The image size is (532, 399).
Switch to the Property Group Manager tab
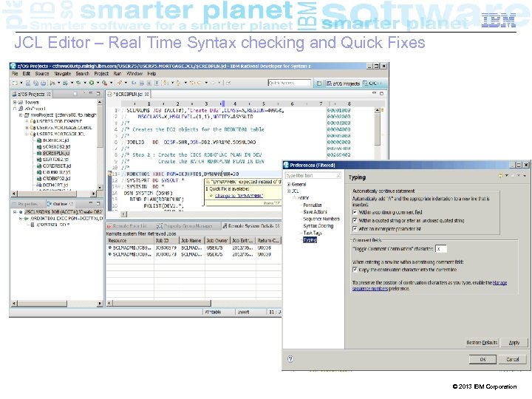(x=185, y=225)
